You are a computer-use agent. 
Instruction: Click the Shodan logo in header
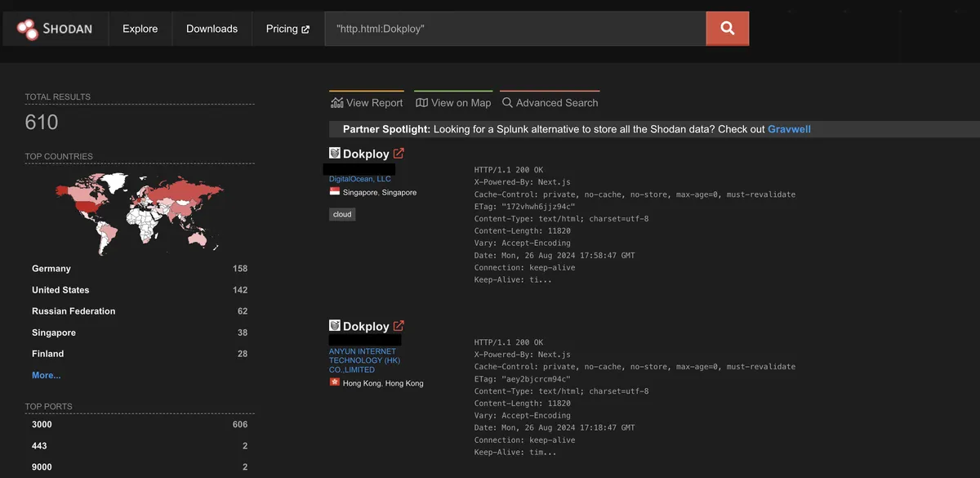[54, 29]
